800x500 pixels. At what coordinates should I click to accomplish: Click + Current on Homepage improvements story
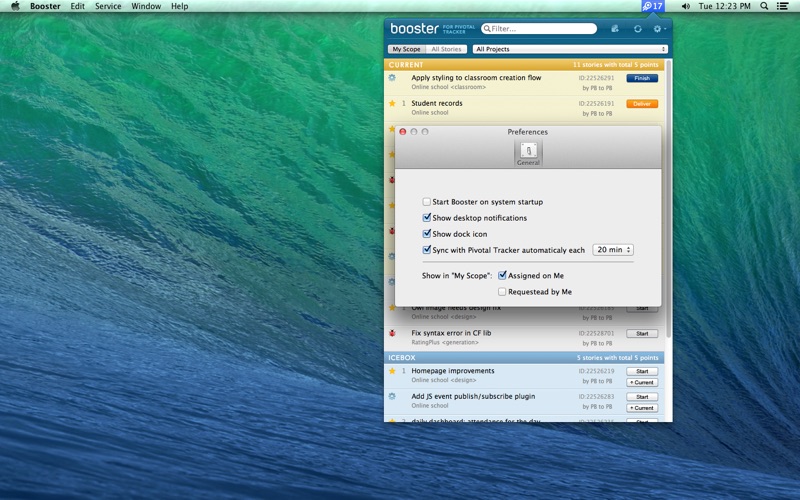point(642,383)
